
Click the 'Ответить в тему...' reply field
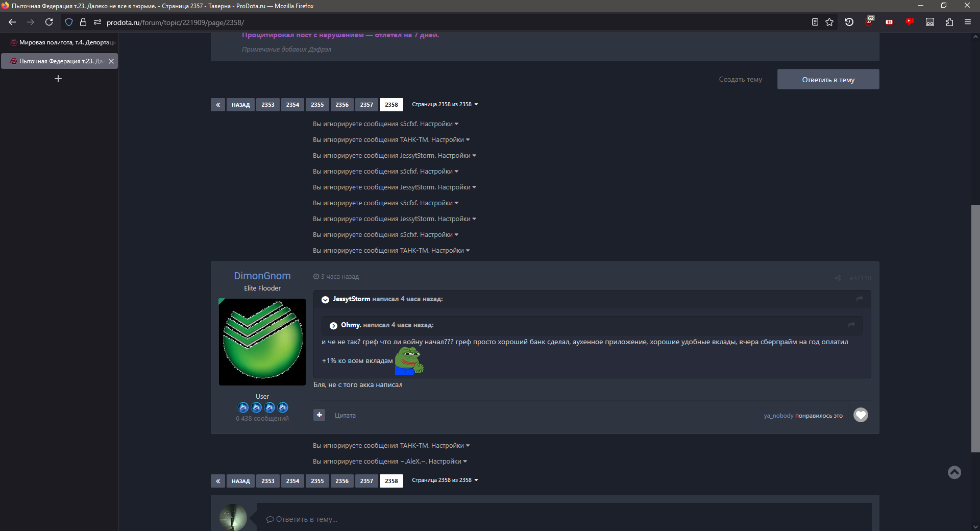click(561, 519)
